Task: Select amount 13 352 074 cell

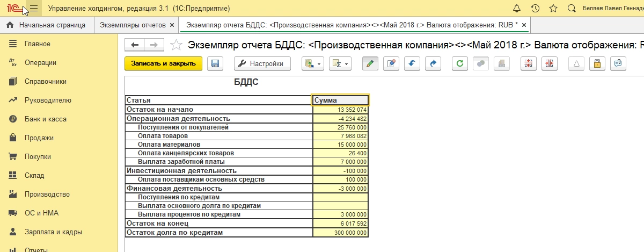Action: tap(340, 109)
